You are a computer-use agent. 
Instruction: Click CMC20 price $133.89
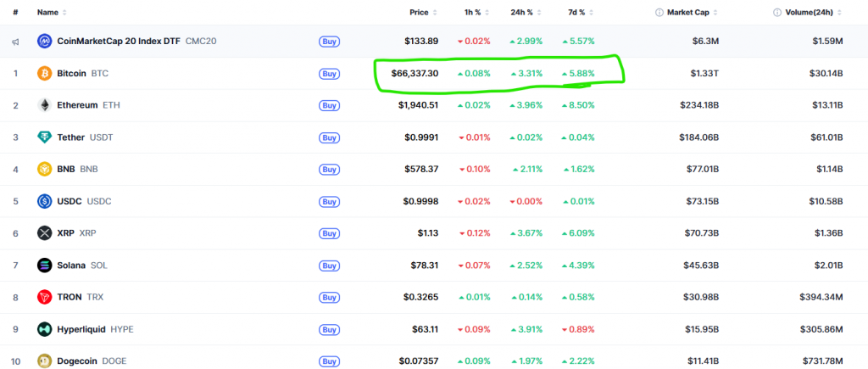tap(422, 41)
